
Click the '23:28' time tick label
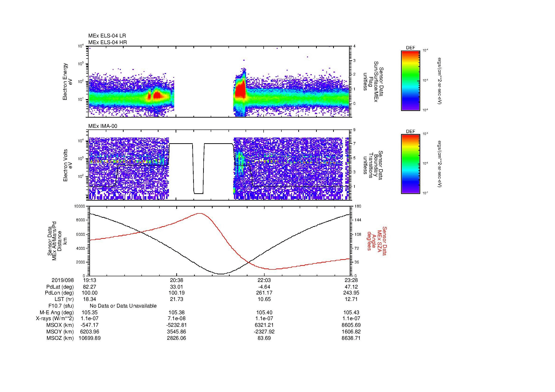(351, 280)
